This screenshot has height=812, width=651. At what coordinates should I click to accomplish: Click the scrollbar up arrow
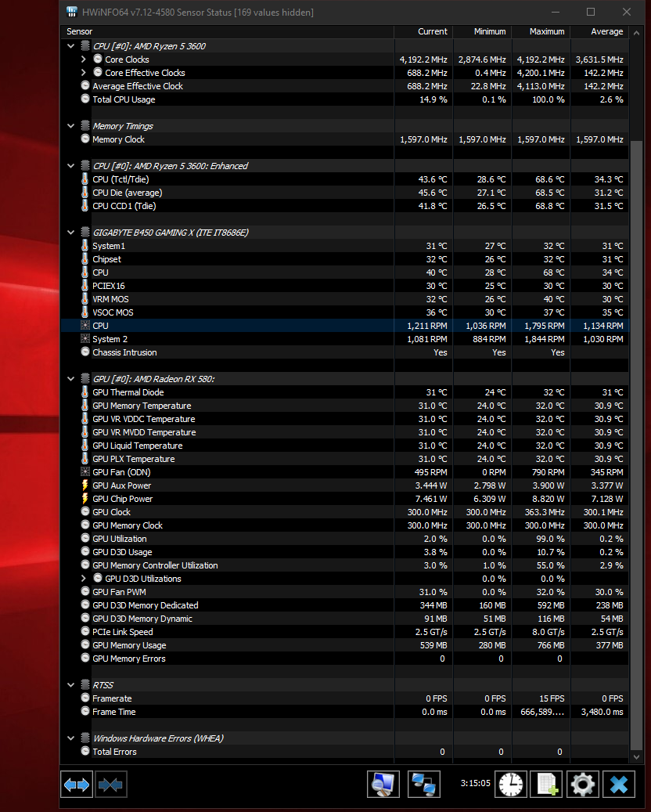click(x=636, y=33)
